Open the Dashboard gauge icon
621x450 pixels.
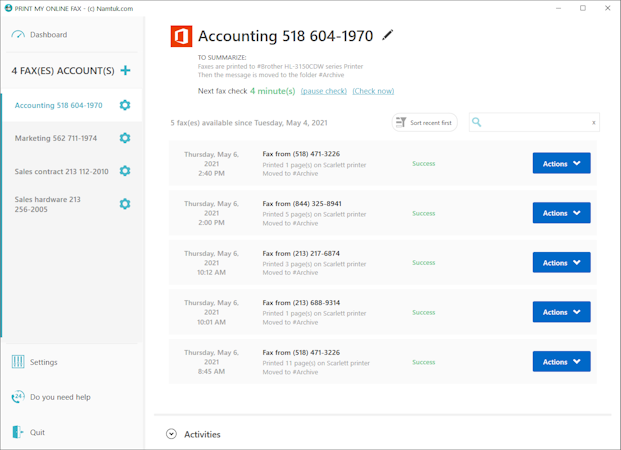click(x=18, y=35)
